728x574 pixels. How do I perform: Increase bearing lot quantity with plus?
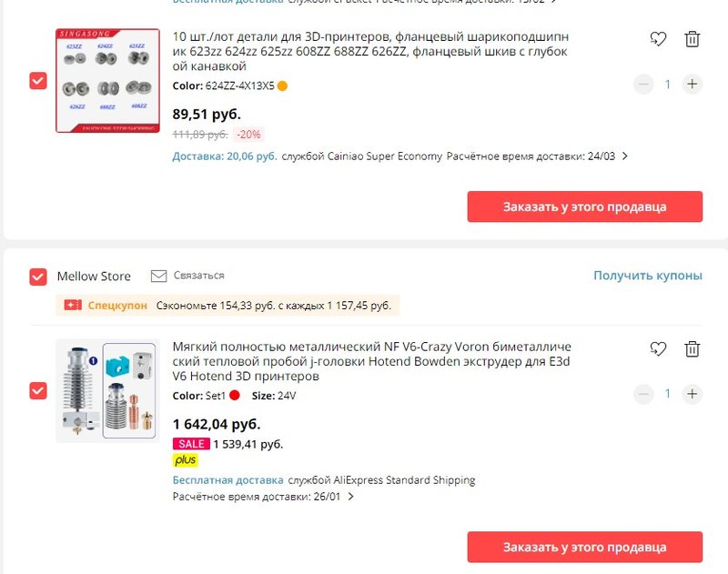point(693,85)
